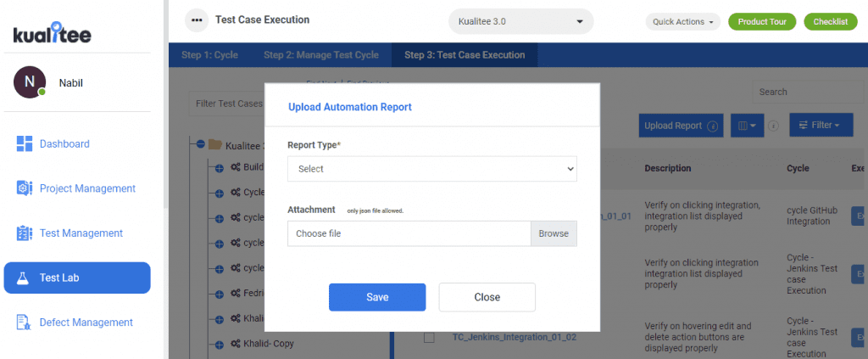
Task: Click the Dashboard icon in sidebar
Action: 24,144
